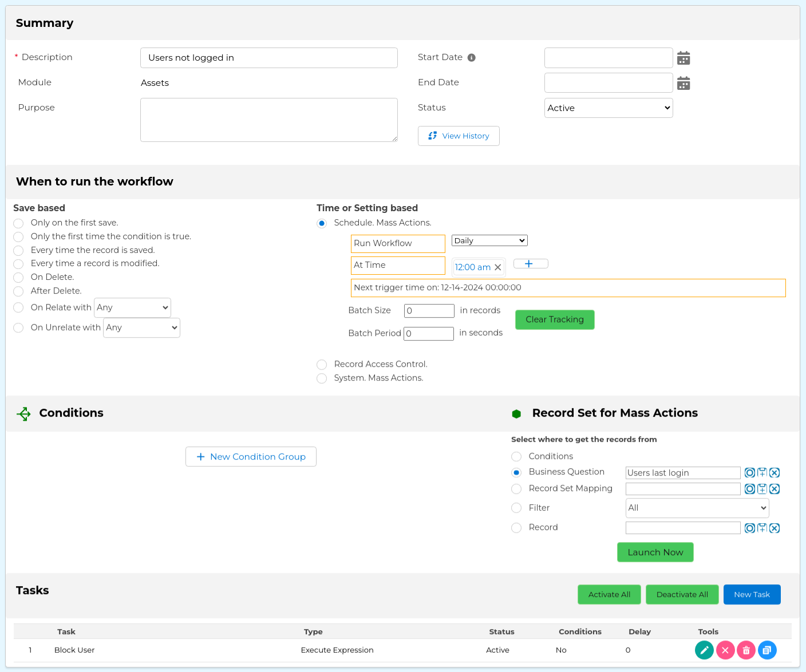Click the 'Users last login' Business Question field
Image resolution: width=806 pixels, height=672 pixels.
click(x=683, y=473)
